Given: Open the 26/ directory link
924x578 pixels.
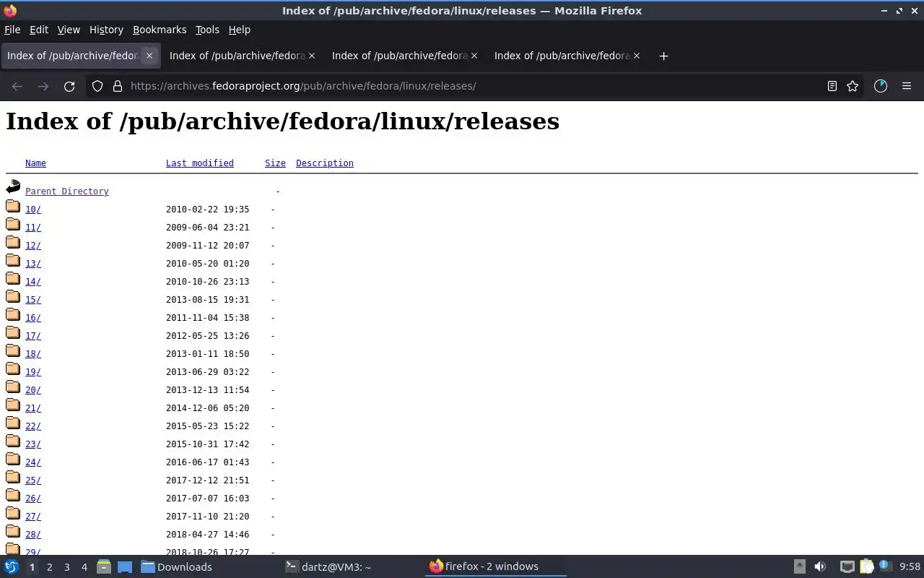Looking at the screenshot, I should [33, 499].
